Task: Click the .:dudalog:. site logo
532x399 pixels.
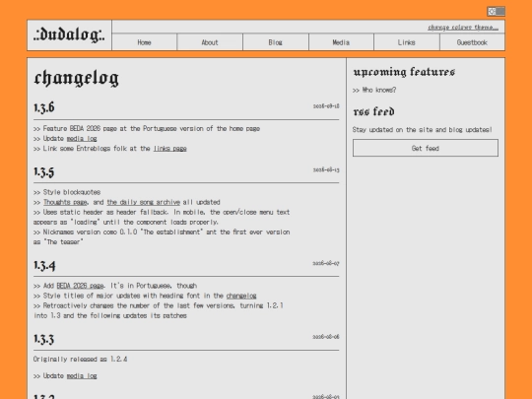Action: click(69, 34)
